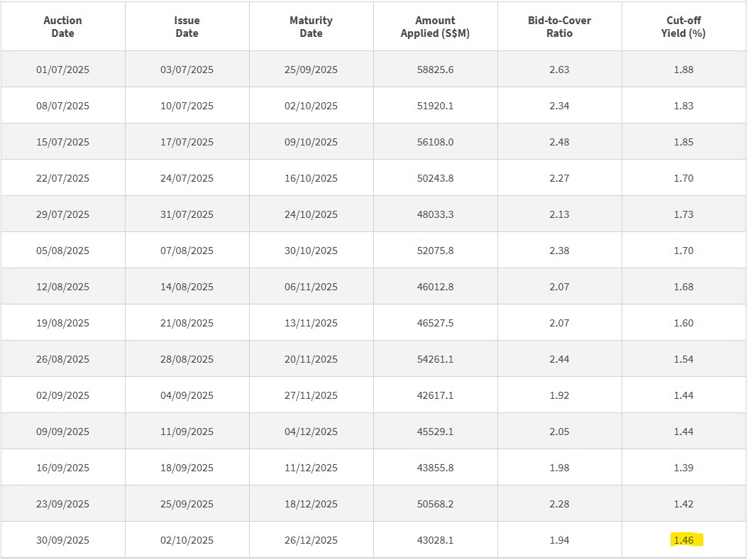Click auction date 12/08/2025
The height and width of the screenshot is (560, 750).
(62, 287)
